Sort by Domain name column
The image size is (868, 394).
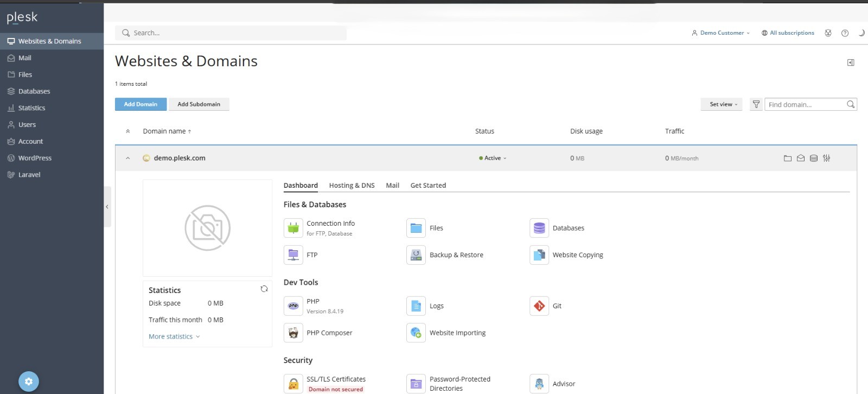point(167,131)
